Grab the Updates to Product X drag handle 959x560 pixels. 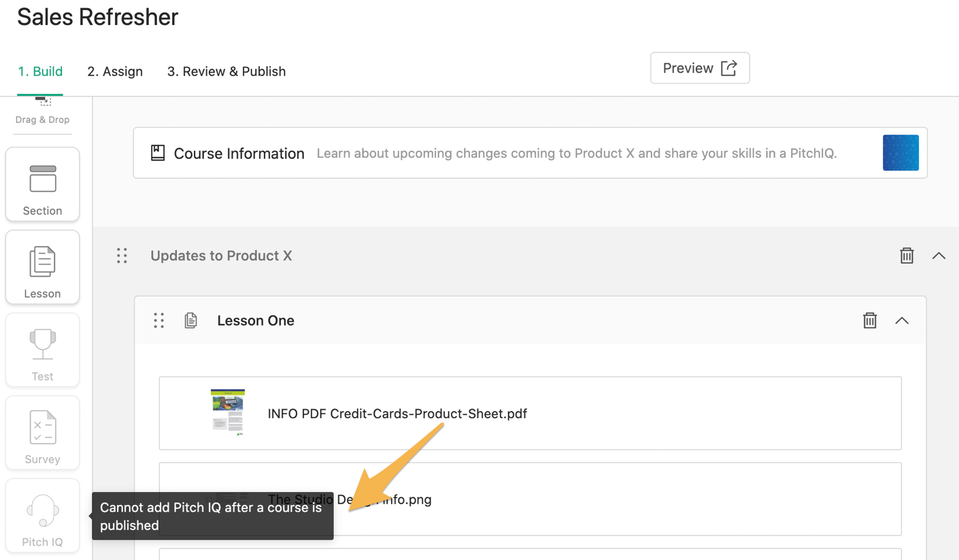tap(122, 256)
